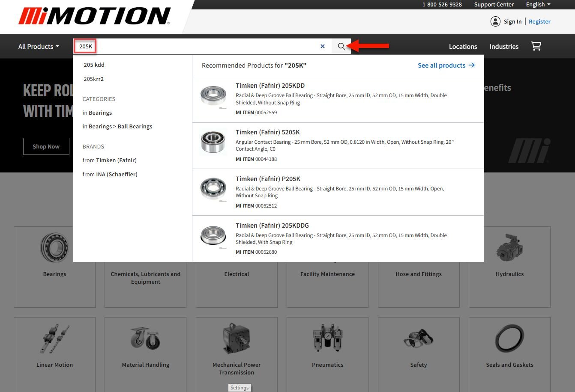The image size is (575, 392).
Task: Choose the Seals and Gaskets icon
Action: (509, 339)
